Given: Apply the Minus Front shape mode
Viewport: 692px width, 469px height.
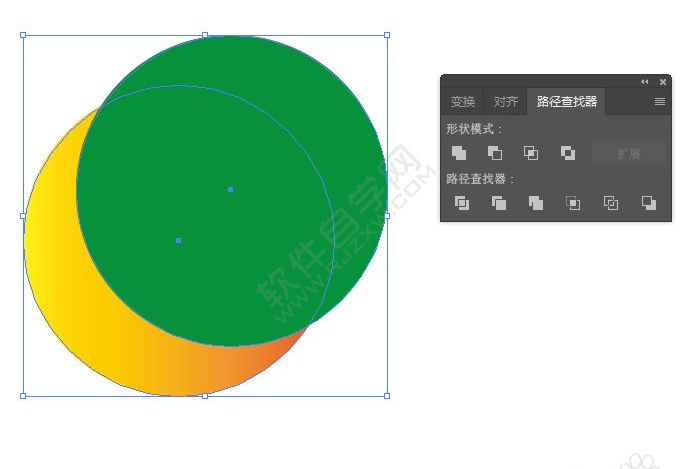Looking at the screenshot, I should pyautogui.click(x=495, y=153).
